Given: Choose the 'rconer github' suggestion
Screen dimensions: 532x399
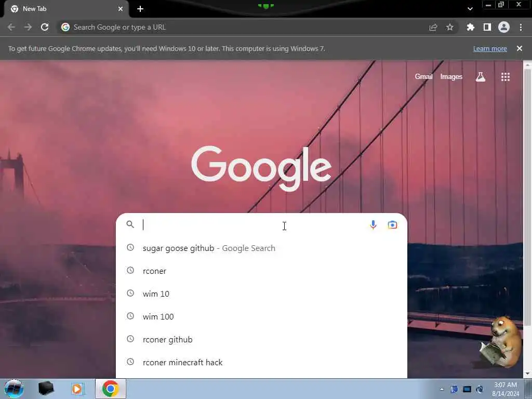Looking at the screenshot, I should click(261, 339).
